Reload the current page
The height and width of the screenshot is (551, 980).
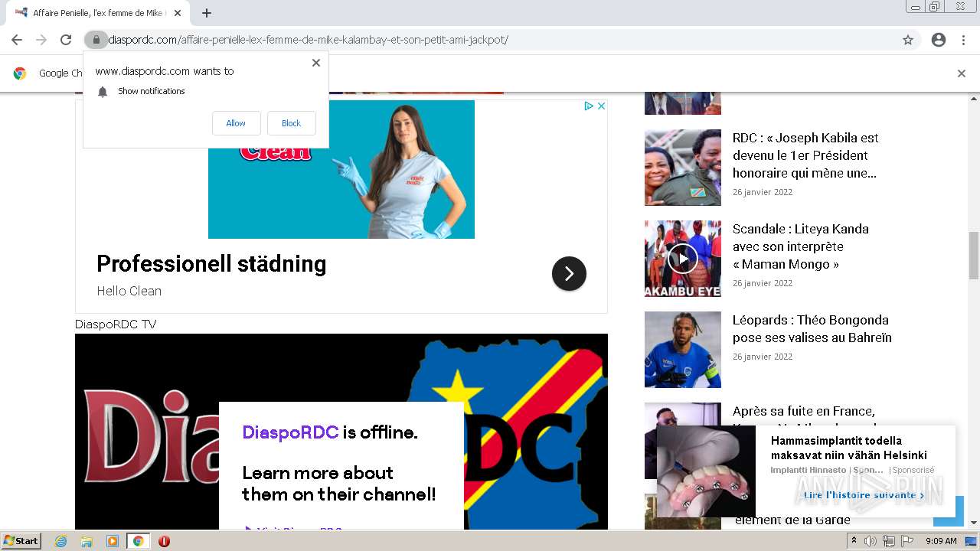[x=66, y=40]
